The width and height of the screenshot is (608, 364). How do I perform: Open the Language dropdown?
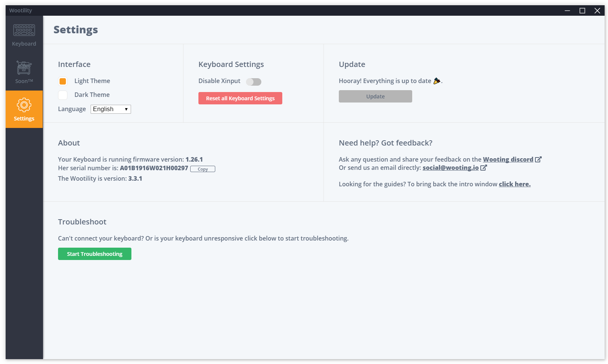tap(111, 109)
